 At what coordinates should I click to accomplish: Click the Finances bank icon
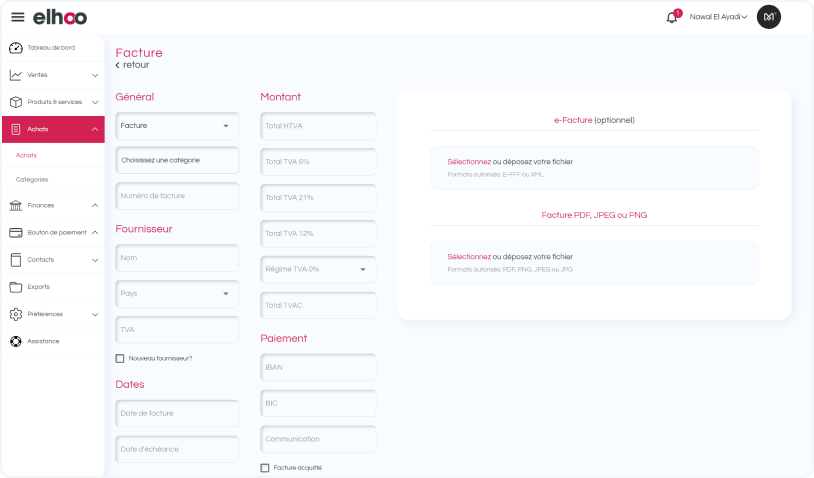point(16,205)
